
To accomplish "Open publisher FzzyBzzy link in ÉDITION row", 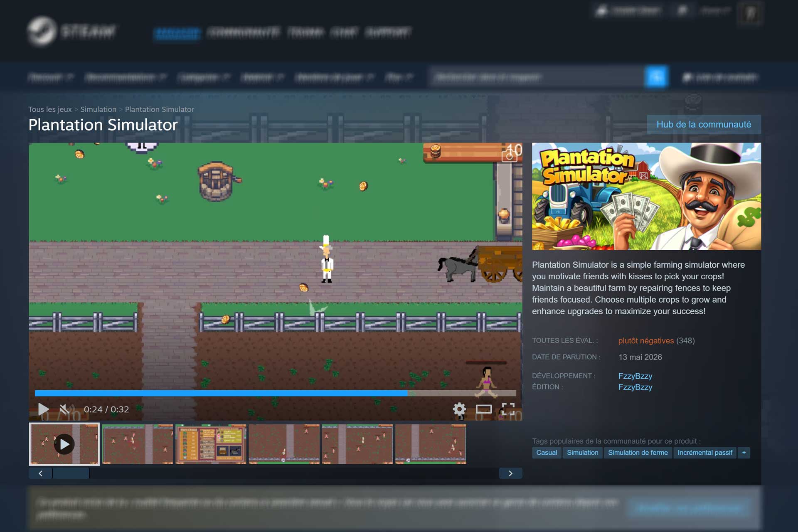I will [x=635, y=387].
